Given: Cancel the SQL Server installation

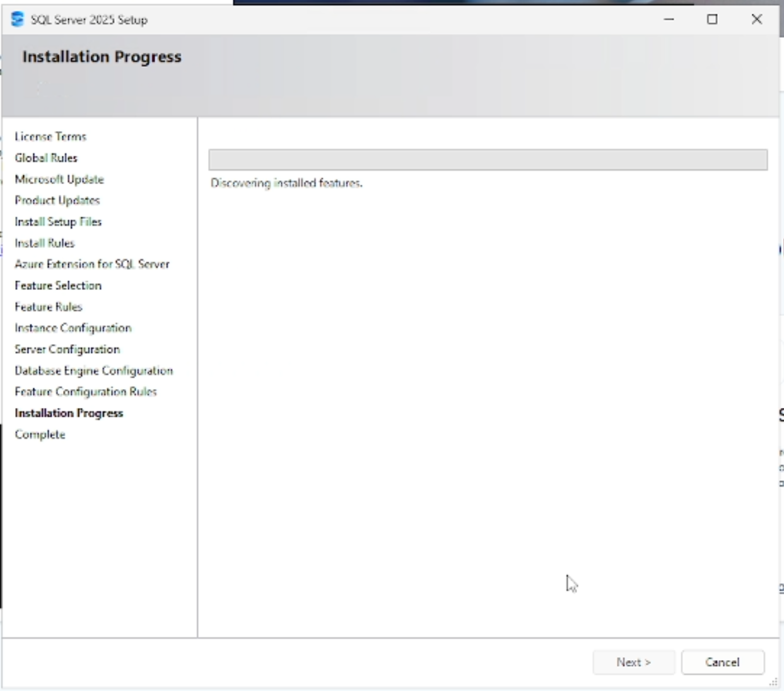Looking at the screenshot, I should point(722,662).
